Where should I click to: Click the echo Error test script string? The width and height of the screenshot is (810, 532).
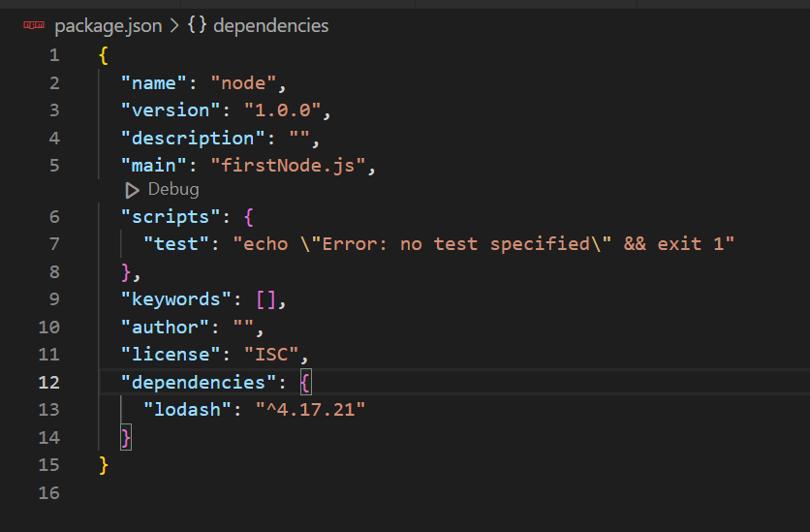(483, 244)
